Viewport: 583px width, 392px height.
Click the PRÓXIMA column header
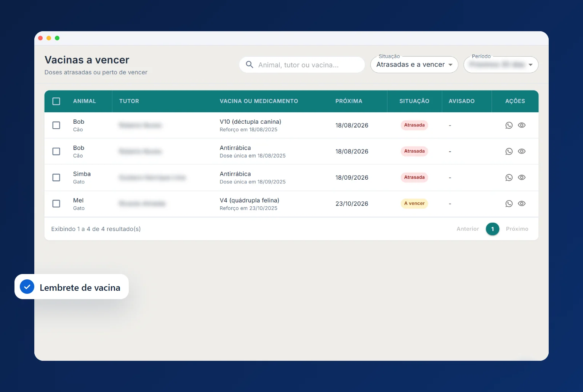click(x=349, y=101)
